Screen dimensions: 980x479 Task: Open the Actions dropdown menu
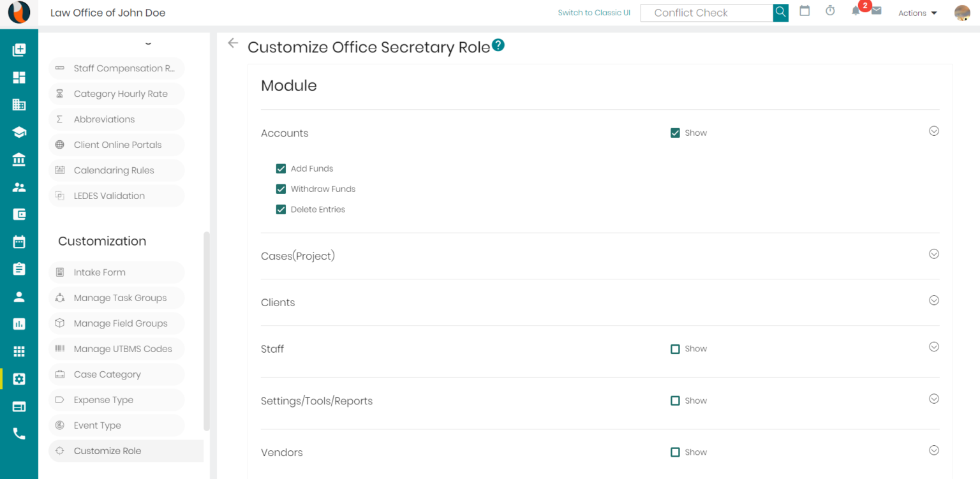tap(917, 13)
